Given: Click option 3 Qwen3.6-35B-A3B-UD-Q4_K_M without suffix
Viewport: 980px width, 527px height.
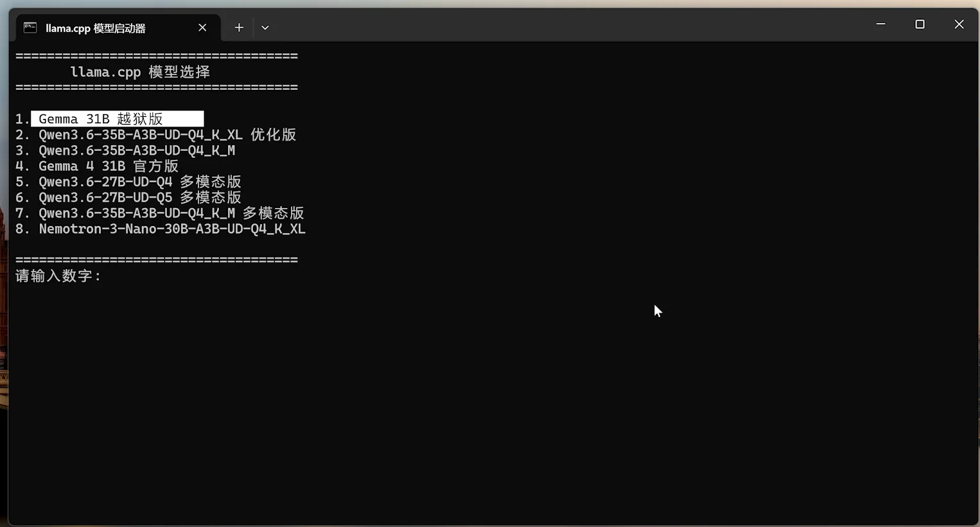Looking at the screenshot, I should click(125, 150).
